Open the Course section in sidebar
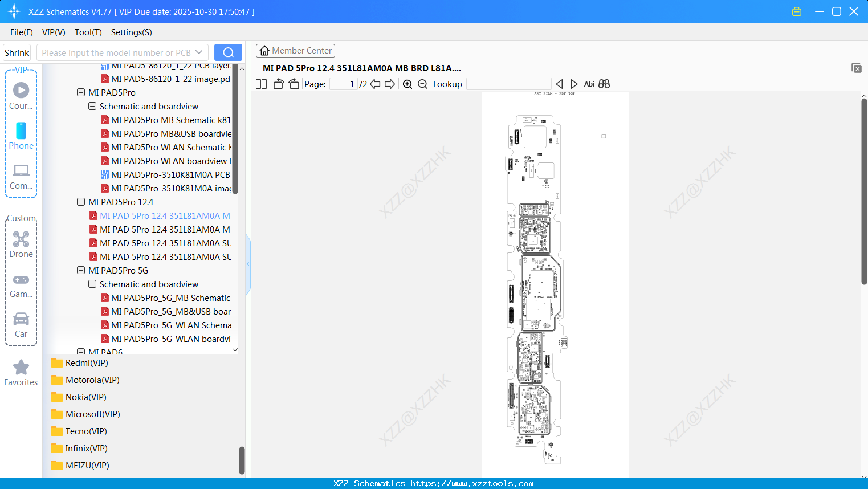Image resolution: width=868 pixels, height=489 pixels. click(x=21, y=96)
